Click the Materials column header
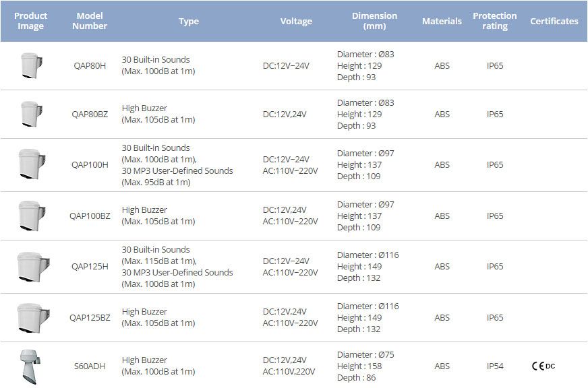This screenshot has width=588, height=388. point(442,21)
